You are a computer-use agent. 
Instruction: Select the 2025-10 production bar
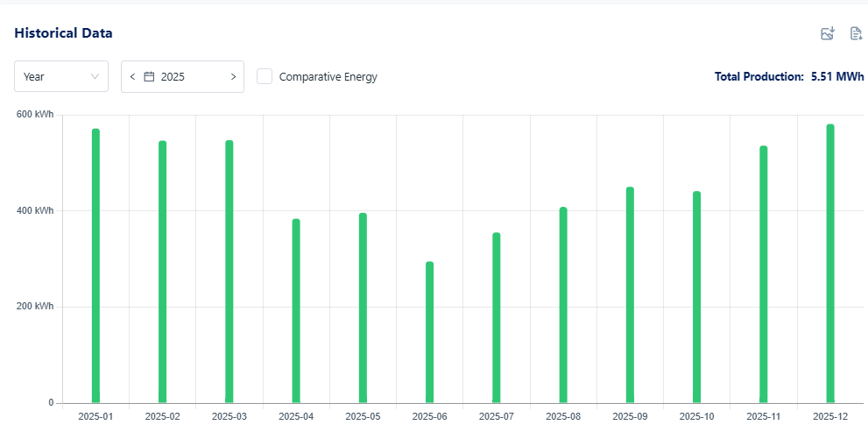(696, 297)
